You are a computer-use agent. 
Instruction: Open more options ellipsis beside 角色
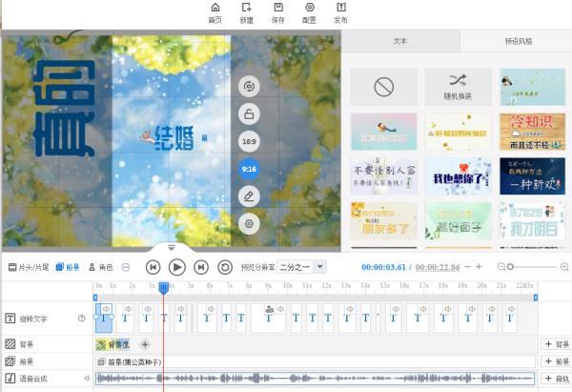[126, 268]
